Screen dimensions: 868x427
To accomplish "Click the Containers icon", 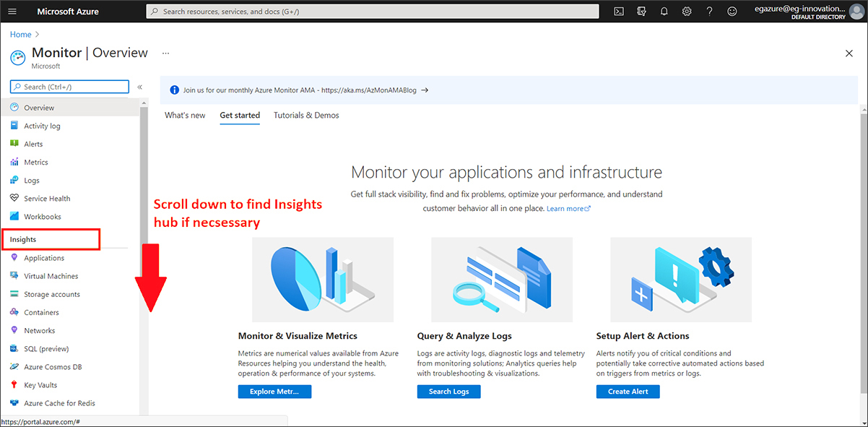I will tap(14, 312).
